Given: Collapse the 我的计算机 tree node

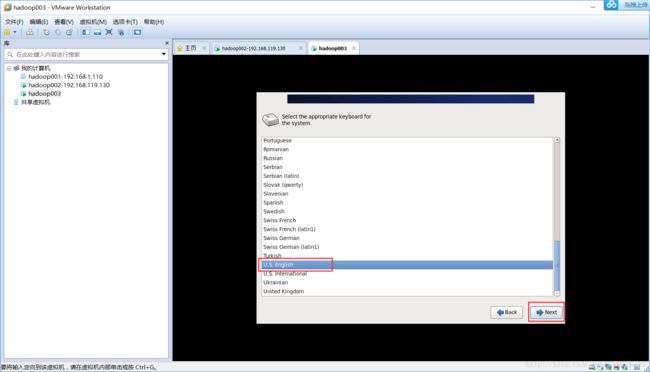Looking at the screenshot, I should tap(9, 68).
